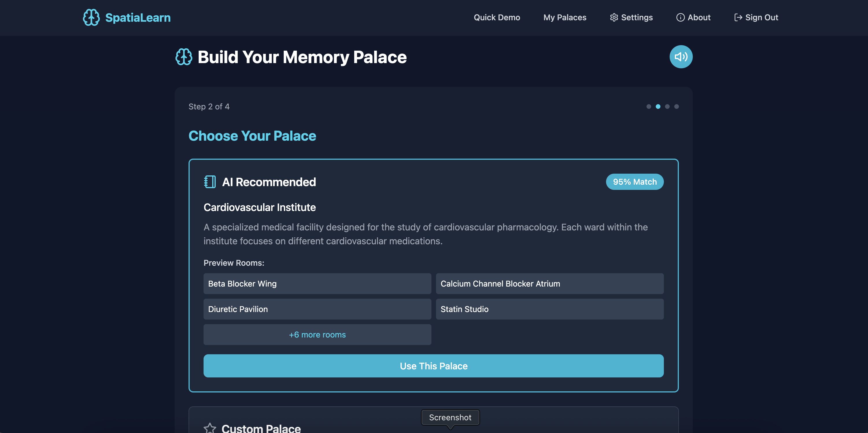Click the SpatiaLearn brain logo icon
Screen dimensions: 868x433
(91, 17)
